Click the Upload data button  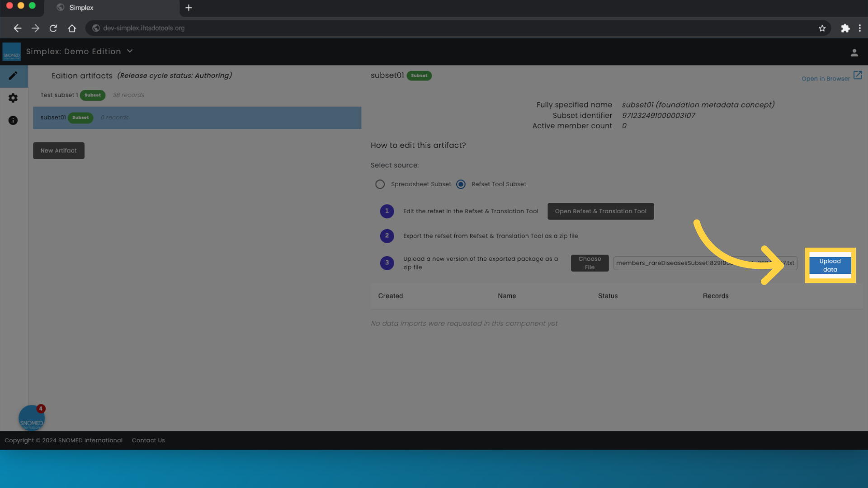(830, 265)
